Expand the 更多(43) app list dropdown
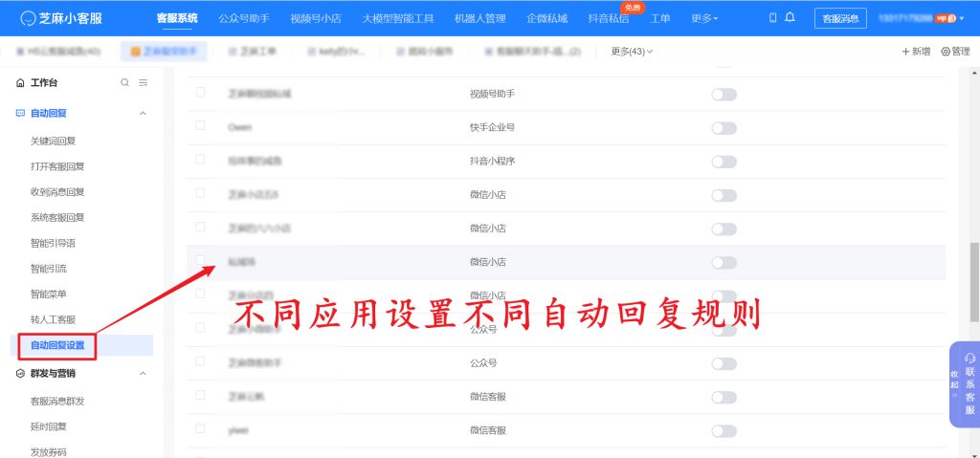The height and width of the screenshot is (458, 980). pos(632,52)
